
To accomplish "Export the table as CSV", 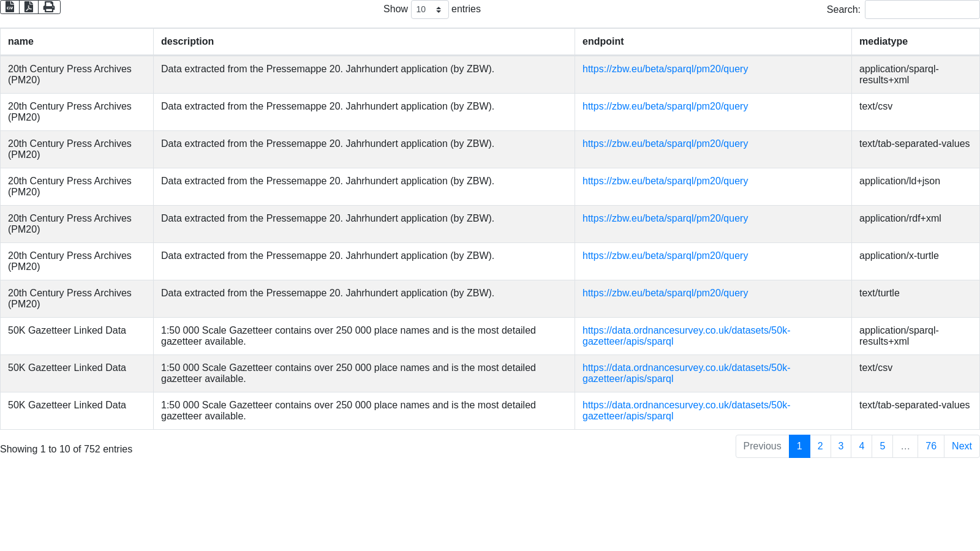I will pyautogui.click(x=10, y=7).
